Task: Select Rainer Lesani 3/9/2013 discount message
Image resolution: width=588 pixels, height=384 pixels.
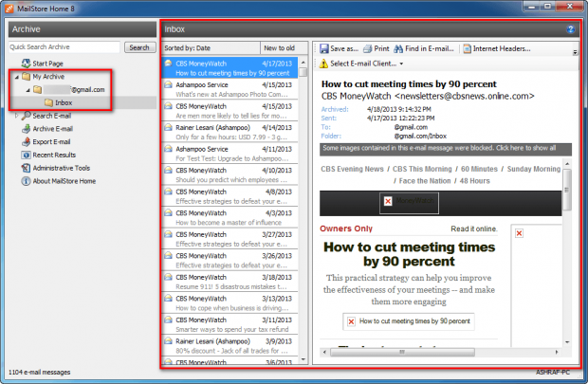Action: click(x=230, y=346)
